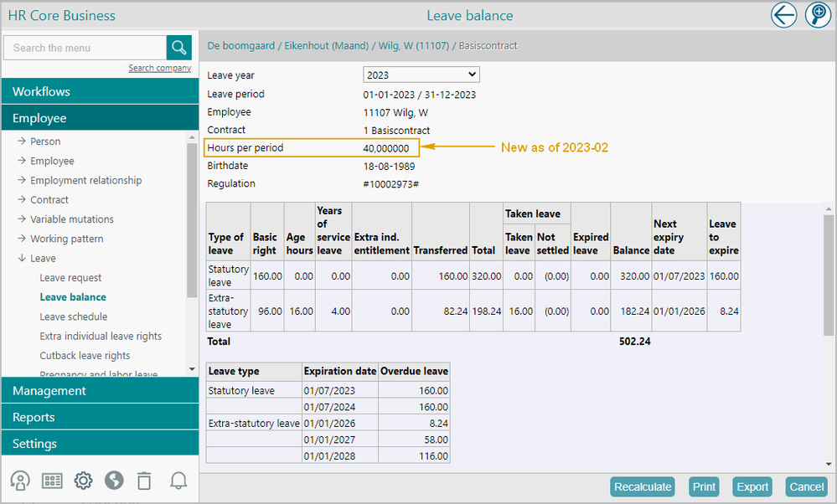This screenshot has width=837, height=504.
Task: Open the user profile switch icon
Action: point(20,480)
